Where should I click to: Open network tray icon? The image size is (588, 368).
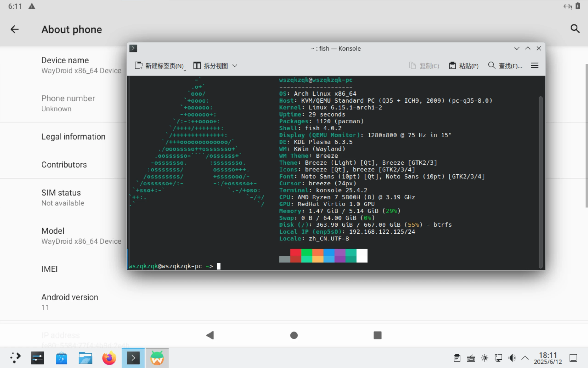[x=498, y=358]
